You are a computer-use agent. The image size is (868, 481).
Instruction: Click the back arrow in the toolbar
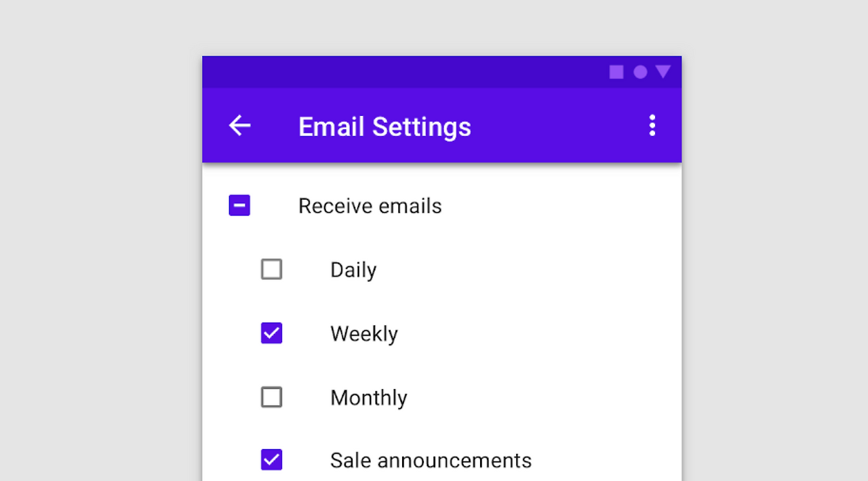coord(239,125)
